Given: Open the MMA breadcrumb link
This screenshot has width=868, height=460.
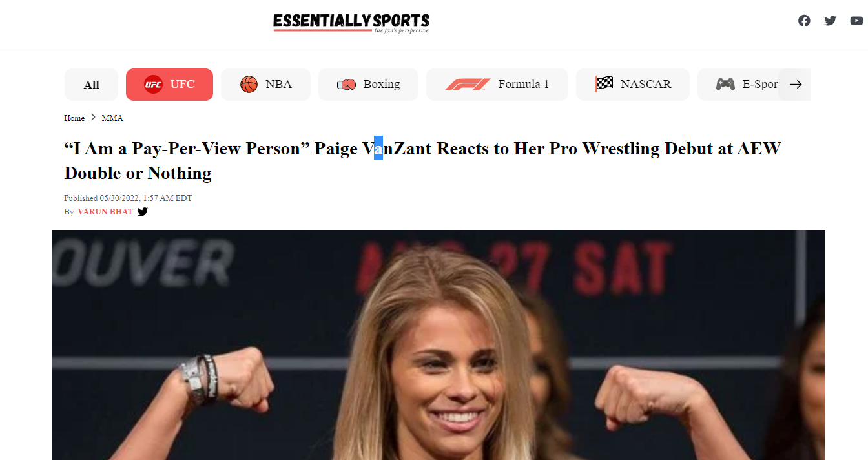Looking at the screenshot, I should pyautogui.click(x=112, y=118).
